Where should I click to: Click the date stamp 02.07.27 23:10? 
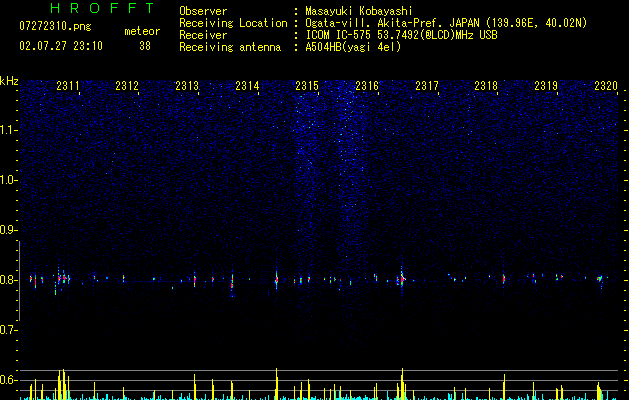61,46
